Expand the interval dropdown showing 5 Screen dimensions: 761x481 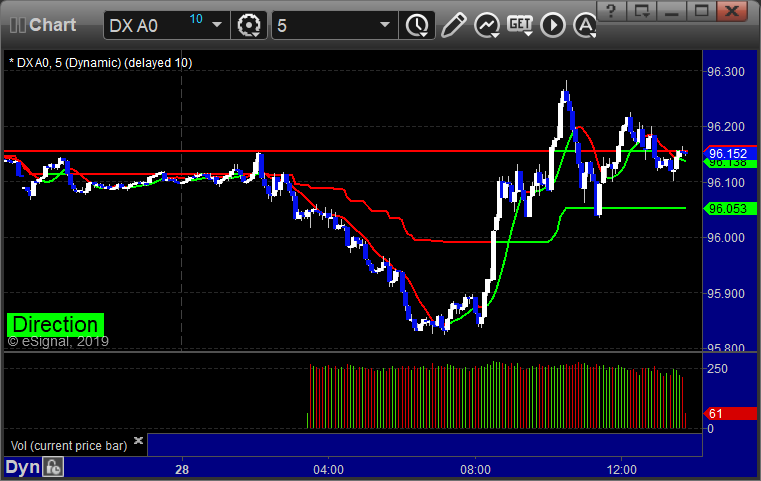384,25
